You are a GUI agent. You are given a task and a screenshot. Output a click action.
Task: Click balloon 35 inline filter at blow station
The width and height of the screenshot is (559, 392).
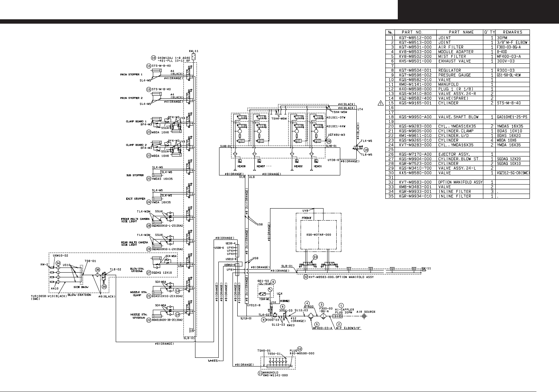tap(98, 270)
